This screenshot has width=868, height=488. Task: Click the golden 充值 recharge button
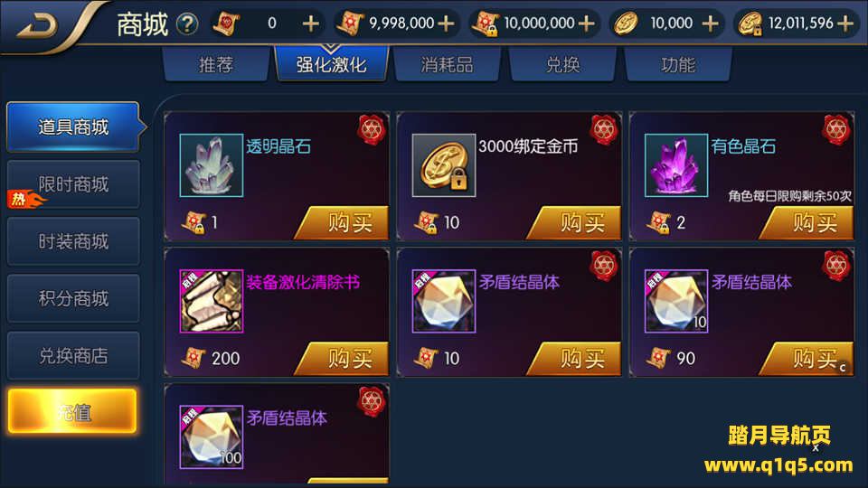(x=72, y=411)
